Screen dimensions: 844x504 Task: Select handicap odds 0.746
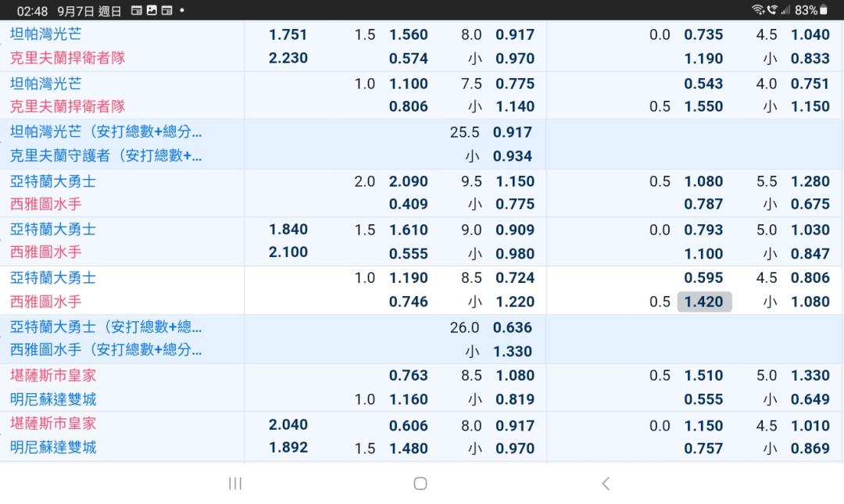[409, 302]
